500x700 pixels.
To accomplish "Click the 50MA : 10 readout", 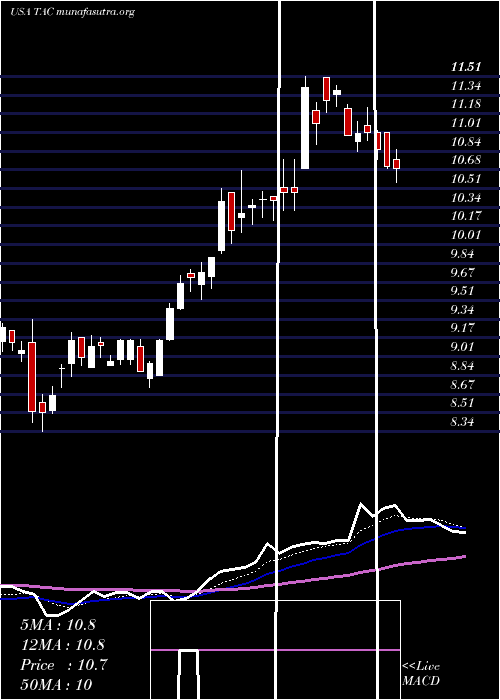I will pyautogui.click(x=56, y=684).
